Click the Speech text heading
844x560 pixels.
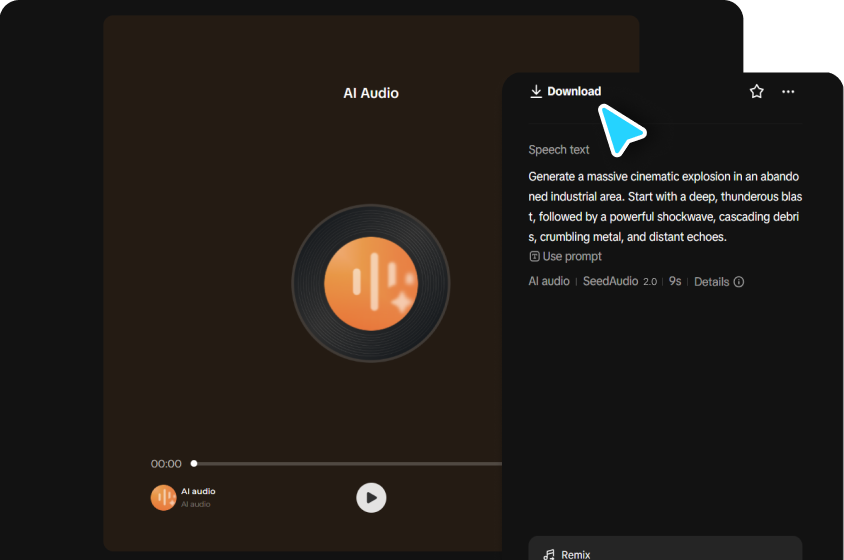pyautogui.click(x=559, y=150)
